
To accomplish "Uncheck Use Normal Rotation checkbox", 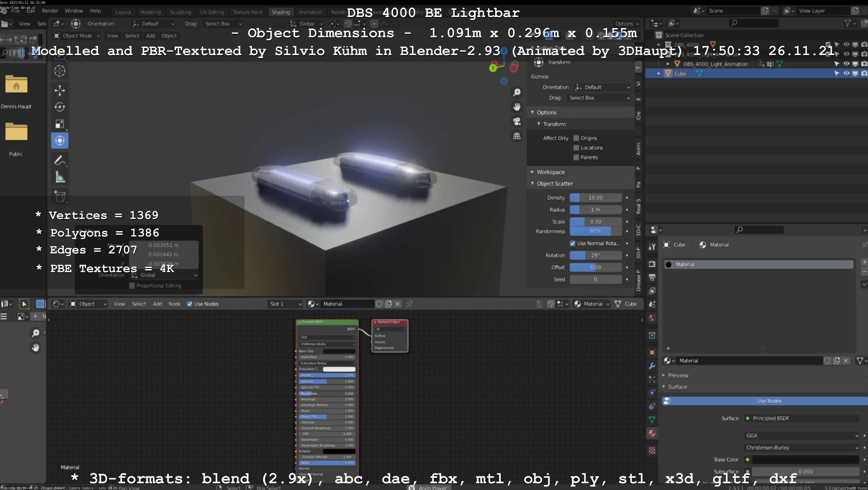I will [572, 243].
